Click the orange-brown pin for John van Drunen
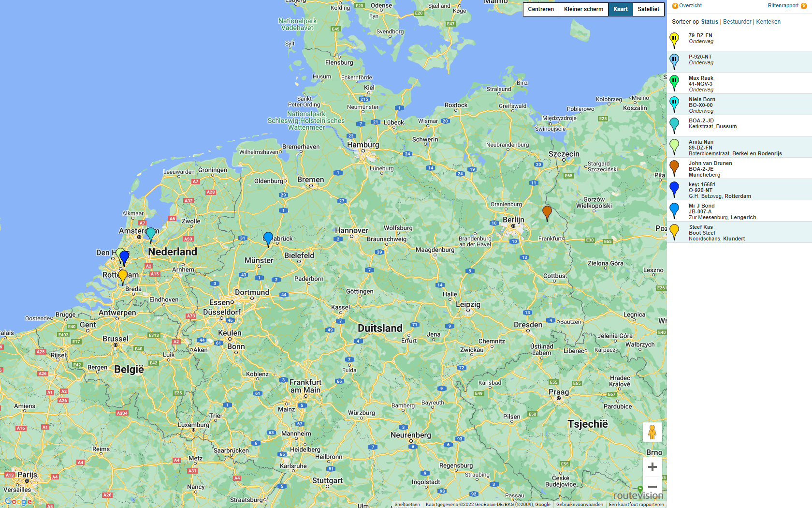Image resolution: width=812 pixels, height=508 pixels. pyautogui.click(x=674, y=168)
